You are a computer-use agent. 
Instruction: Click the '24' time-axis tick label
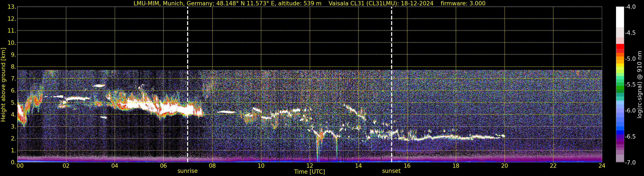pyautogui.click(x=602, y=166)
